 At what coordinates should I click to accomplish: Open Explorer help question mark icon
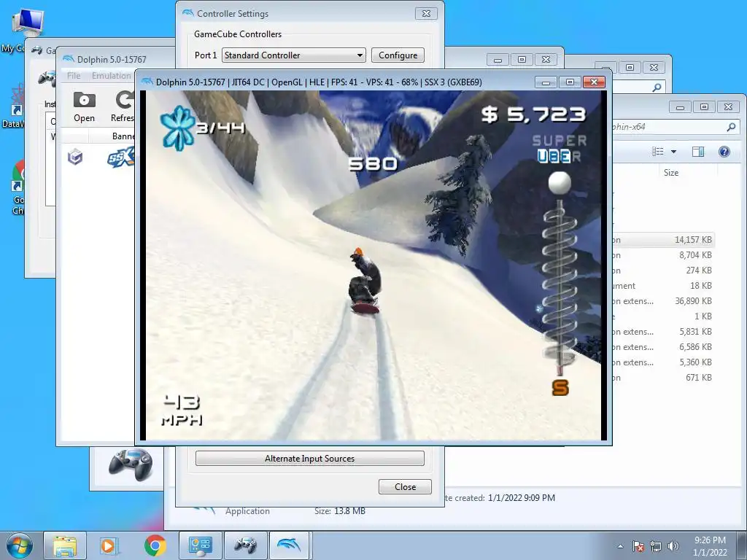pos(724,152)
